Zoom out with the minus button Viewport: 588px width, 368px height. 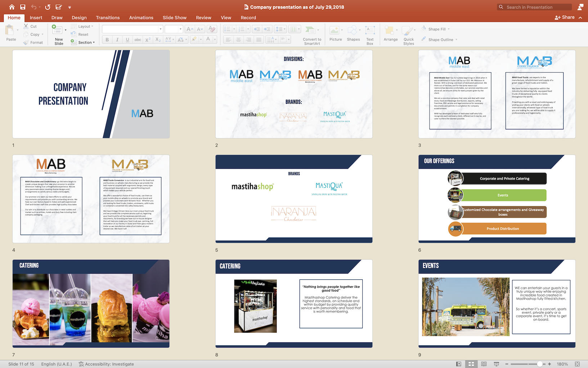pyautogui.click(x=507, y=364)
